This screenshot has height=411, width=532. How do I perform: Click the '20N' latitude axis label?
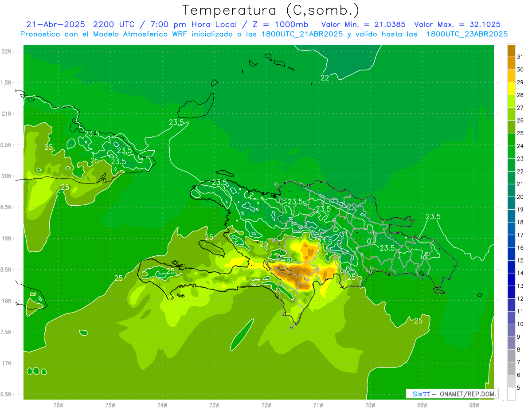coord(7,176)
